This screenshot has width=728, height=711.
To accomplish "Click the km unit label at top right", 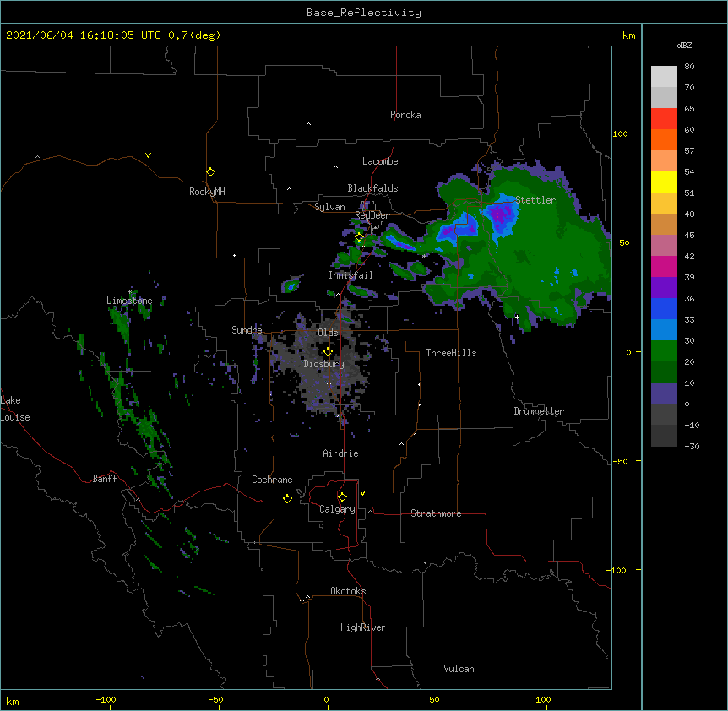I will [628, 35].
